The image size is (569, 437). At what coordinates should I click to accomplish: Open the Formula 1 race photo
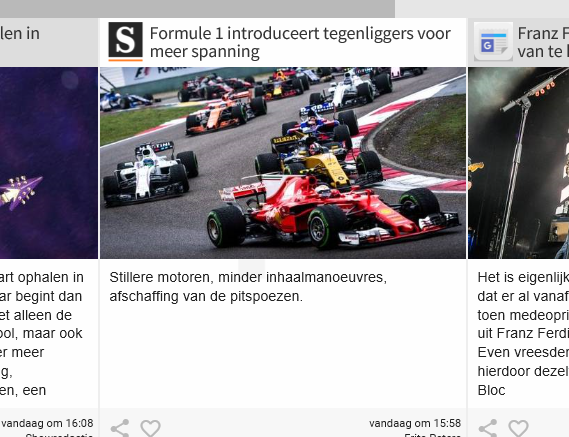pos(283,163)
